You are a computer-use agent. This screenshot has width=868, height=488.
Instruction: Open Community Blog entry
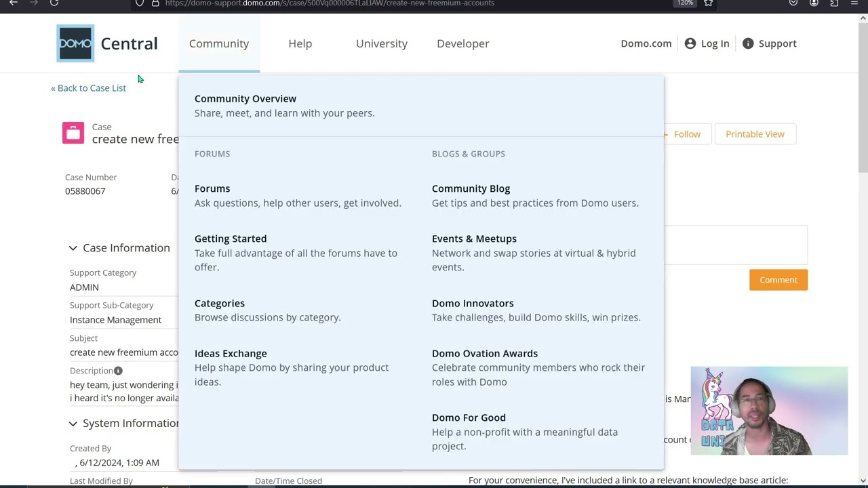click(471, 188)
